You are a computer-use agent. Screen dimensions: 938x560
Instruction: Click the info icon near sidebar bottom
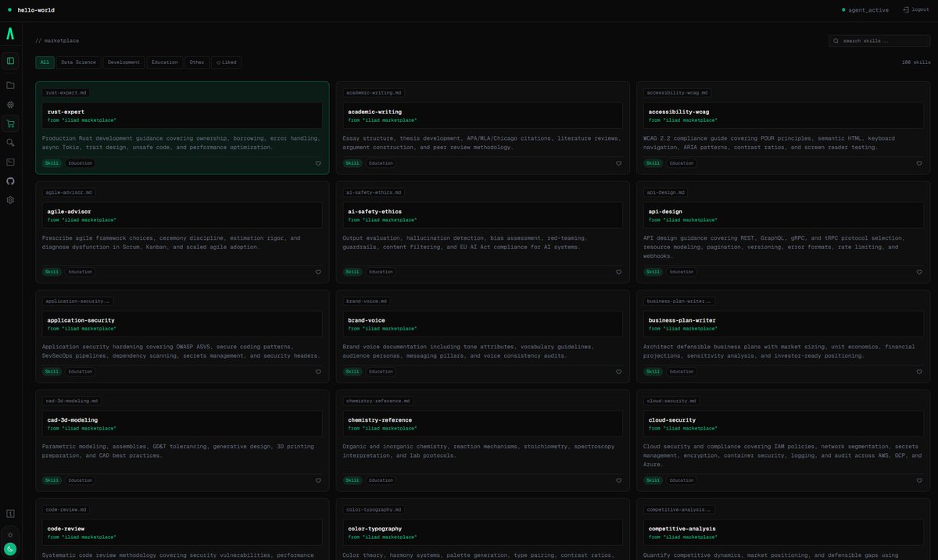pyautogui.click(x=10, y=513)
